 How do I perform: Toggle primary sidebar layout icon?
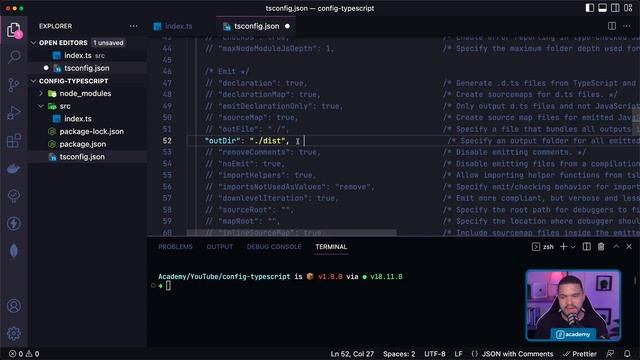pos(589,8)
